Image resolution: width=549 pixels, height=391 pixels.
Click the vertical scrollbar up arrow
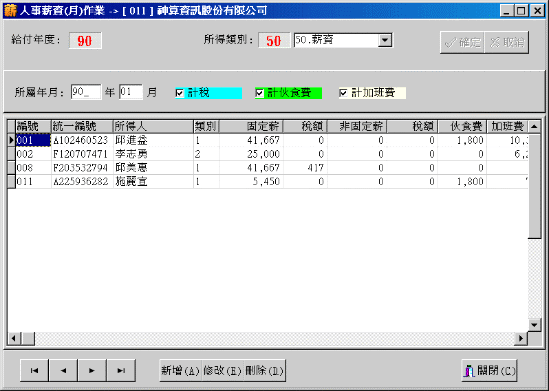534,126
